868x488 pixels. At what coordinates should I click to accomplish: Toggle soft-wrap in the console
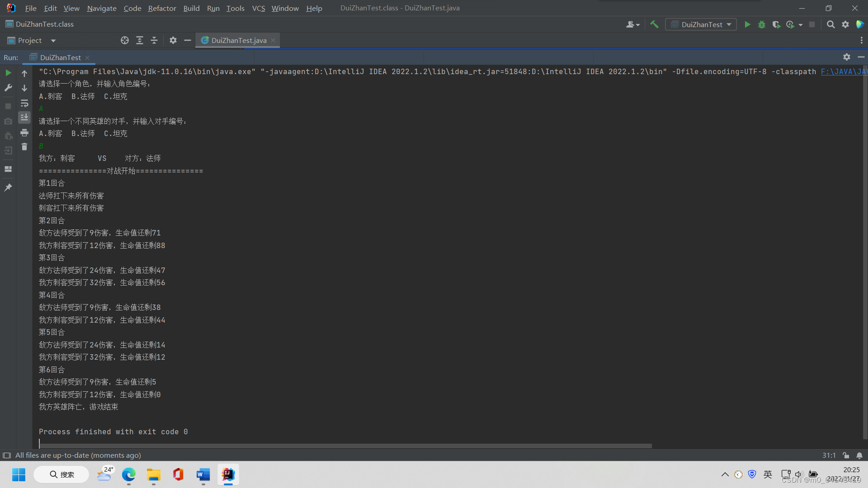click(24, 103)
